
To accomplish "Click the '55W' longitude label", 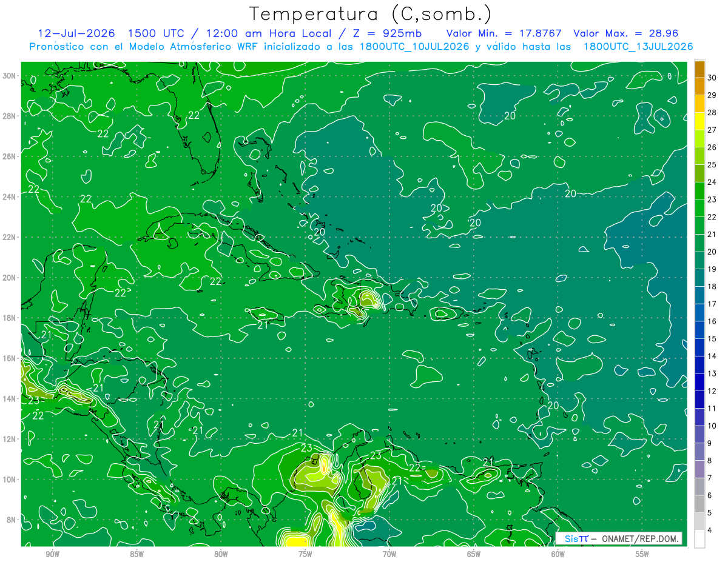I will pos(642,554).
